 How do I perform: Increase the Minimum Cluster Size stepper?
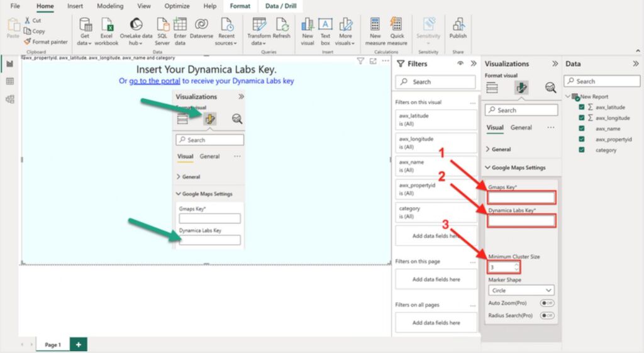pos(516,265)
